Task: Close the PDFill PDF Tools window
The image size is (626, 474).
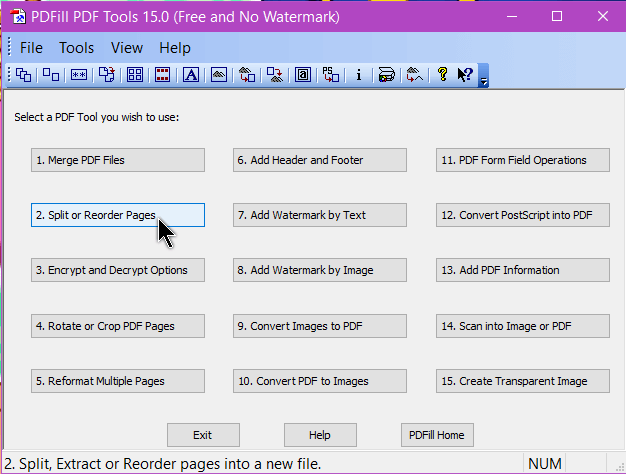Action: 603,16
